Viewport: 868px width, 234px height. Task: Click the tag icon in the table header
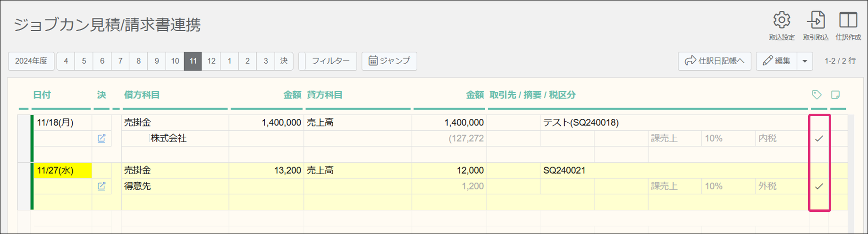coord(817,95)
